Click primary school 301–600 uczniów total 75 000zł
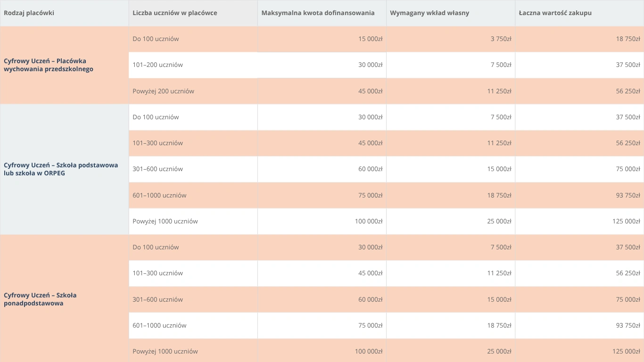 tap(579, 169)
